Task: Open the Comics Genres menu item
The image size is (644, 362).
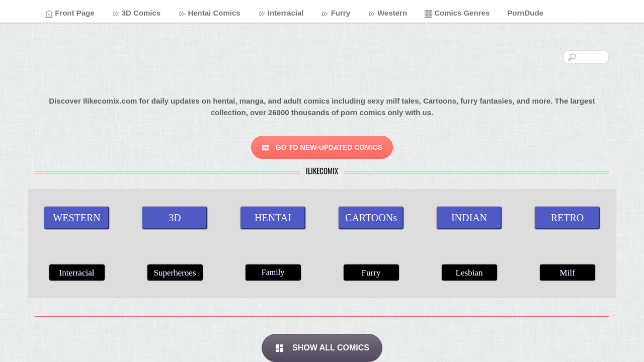Action: tap(457, 13)
